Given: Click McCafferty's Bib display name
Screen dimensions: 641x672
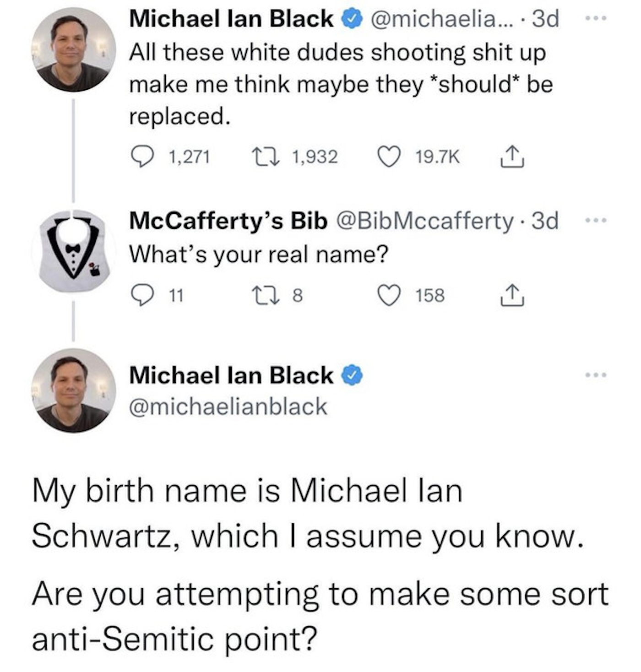Looking at the screenshot, I should (x=228, y=221).
